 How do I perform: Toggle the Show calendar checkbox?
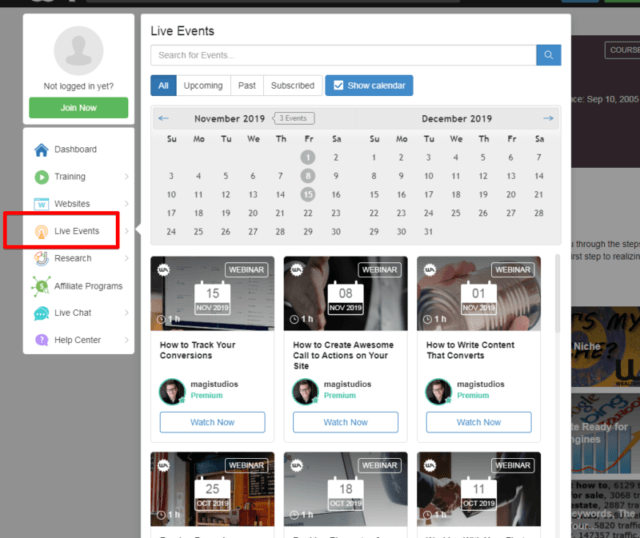[x=338, y=85]
